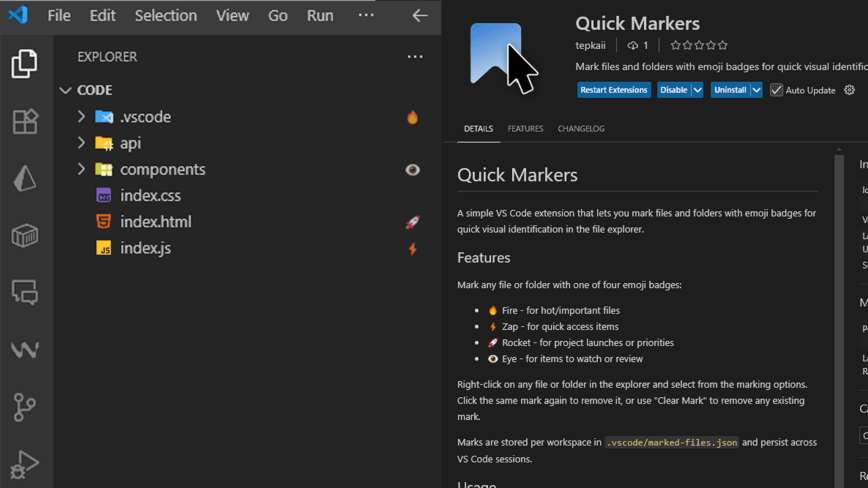Switch to the FEATURES tab
Screen dimensions: 868x488
tap(525, 129)
